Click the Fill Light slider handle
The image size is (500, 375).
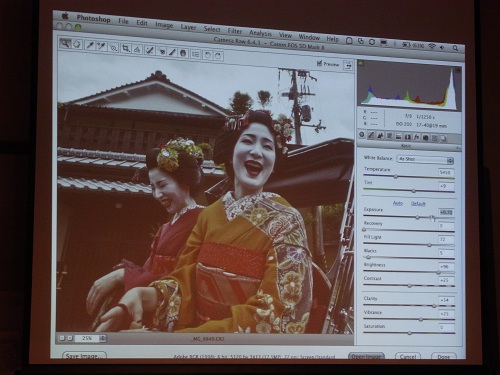[429, 245]
